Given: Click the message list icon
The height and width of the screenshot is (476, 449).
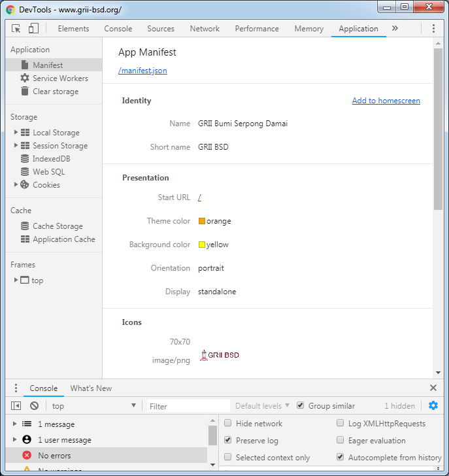Looking at the screenshot, I should pyautogui.click(x=27, y=424).
